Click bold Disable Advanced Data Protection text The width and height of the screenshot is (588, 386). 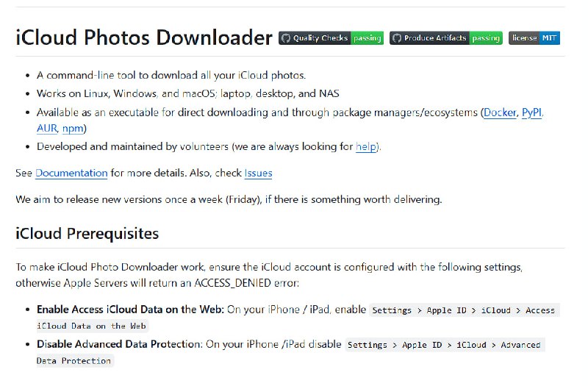[x=119, y=344]
